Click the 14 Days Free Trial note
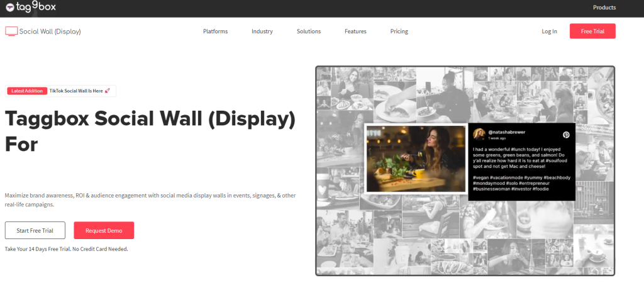 66,249
